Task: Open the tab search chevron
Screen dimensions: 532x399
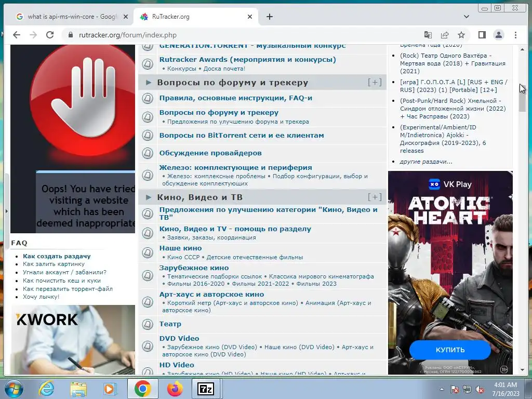Action: pos(467,17)
